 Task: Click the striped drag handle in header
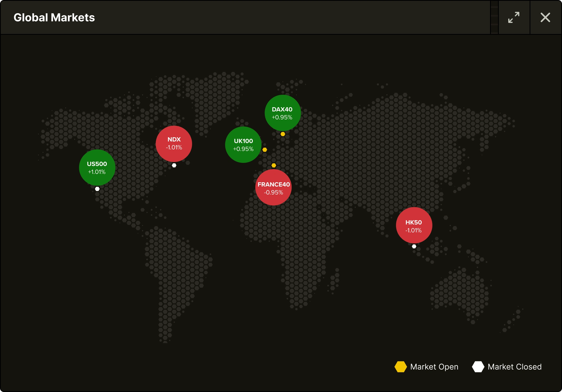[494, 17]
